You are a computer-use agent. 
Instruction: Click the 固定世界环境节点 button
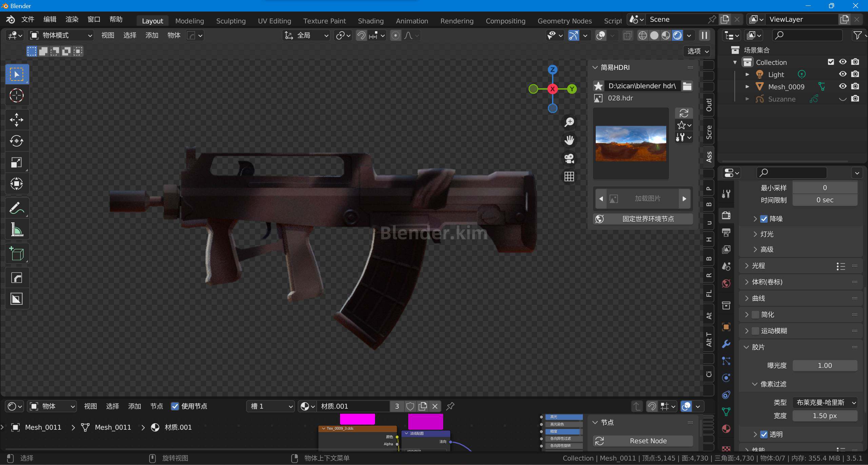pos(643,219)
